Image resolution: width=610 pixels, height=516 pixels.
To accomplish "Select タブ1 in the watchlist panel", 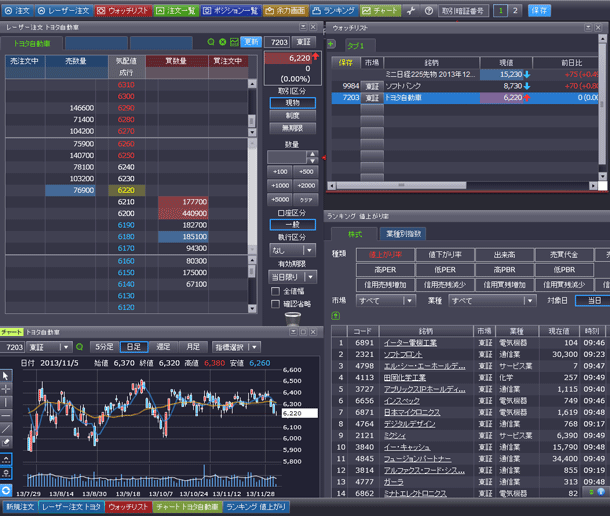I will [356, 46].
